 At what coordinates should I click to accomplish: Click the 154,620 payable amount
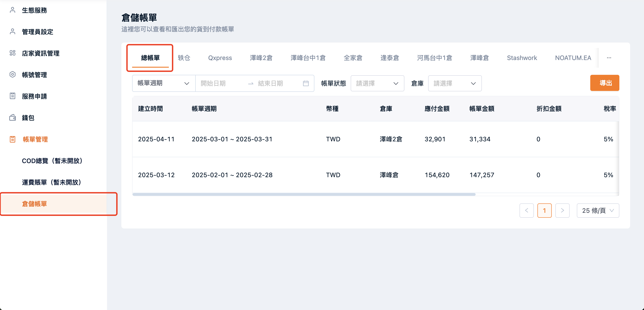437,175
